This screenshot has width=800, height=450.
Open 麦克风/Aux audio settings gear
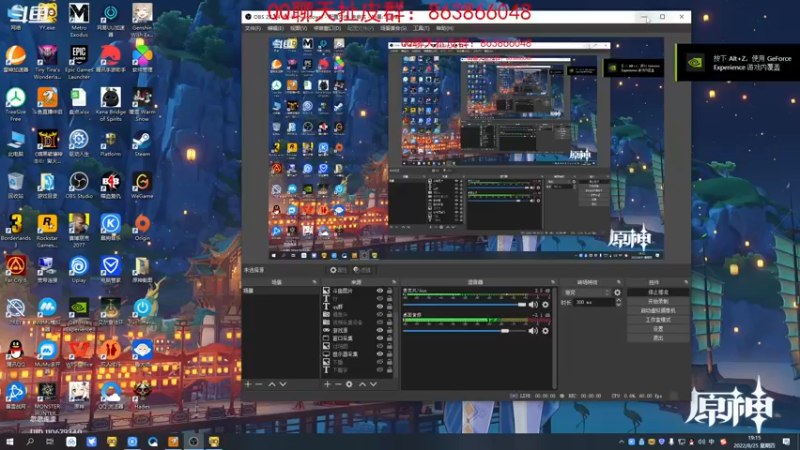(x=545, y=305)
